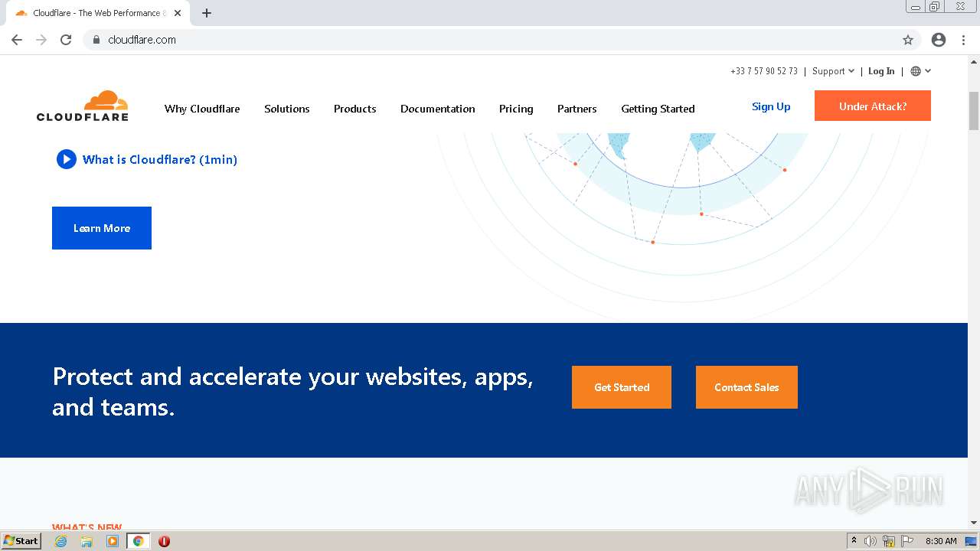Image resolution: width=980 pixels, height=551 pixels.
Task: Open Why Cloudflare menu
Action: click(202, 109)
